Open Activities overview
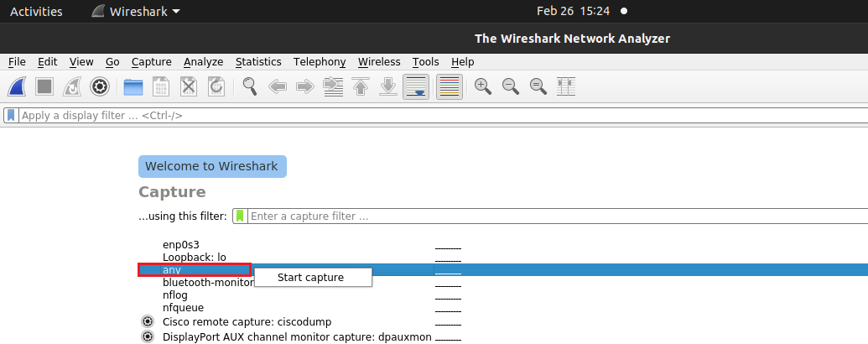 36,12
